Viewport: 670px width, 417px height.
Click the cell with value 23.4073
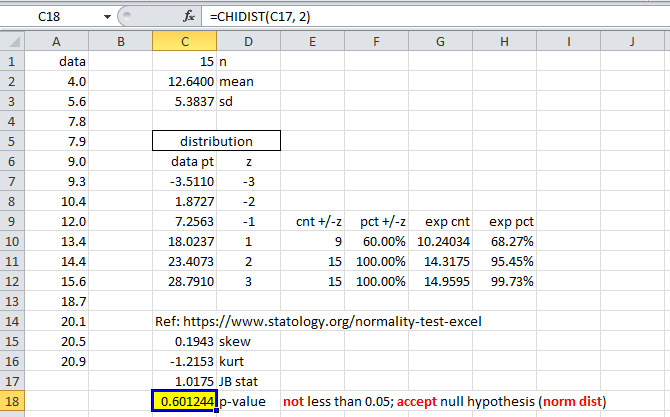[185, 261]
